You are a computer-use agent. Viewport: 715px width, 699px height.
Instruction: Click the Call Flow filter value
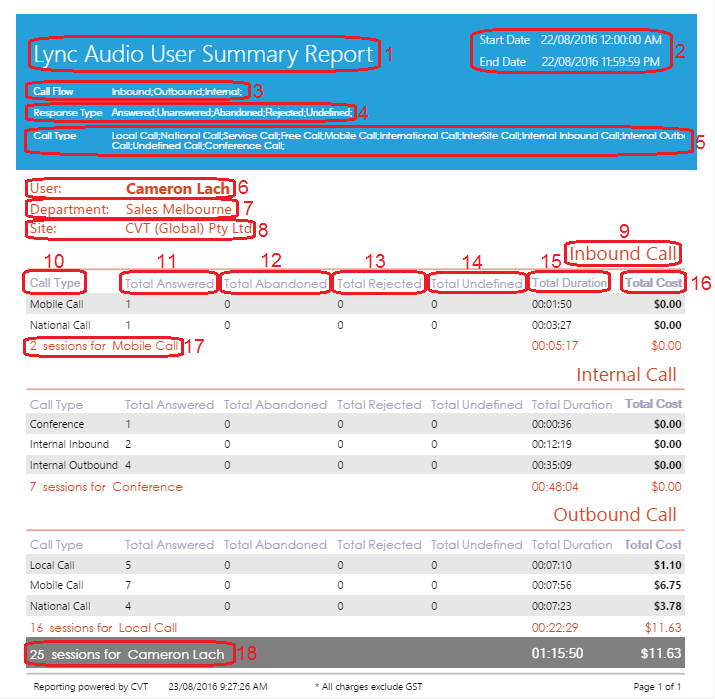pos(177,92)
